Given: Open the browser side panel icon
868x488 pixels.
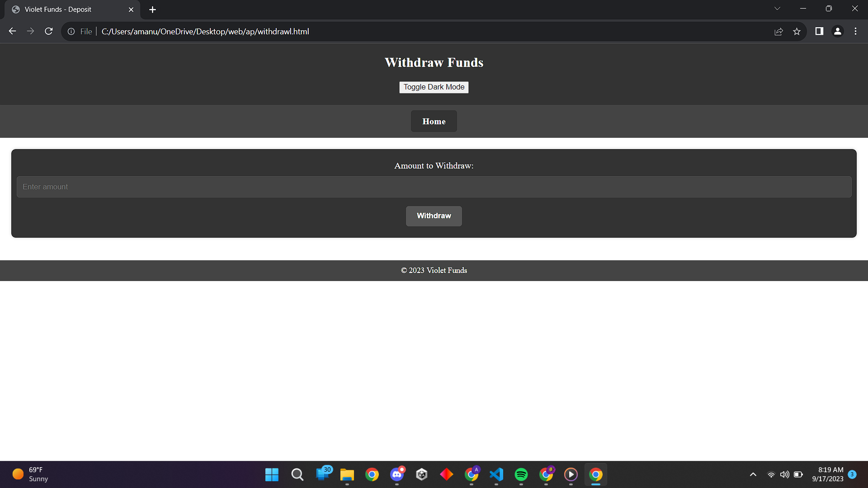Looking at the screenshot, I should (819, 31).
